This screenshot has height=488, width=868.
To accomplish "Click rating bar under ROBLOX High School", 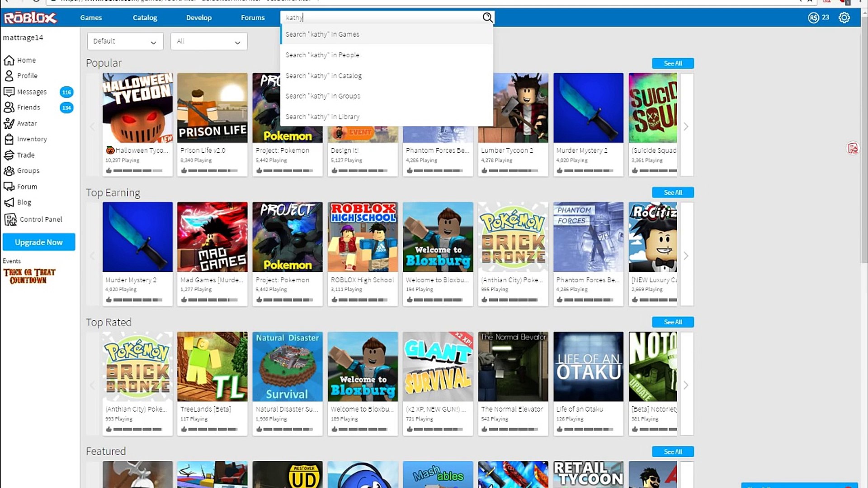I will pyautogui.click(x=363, y=300).
